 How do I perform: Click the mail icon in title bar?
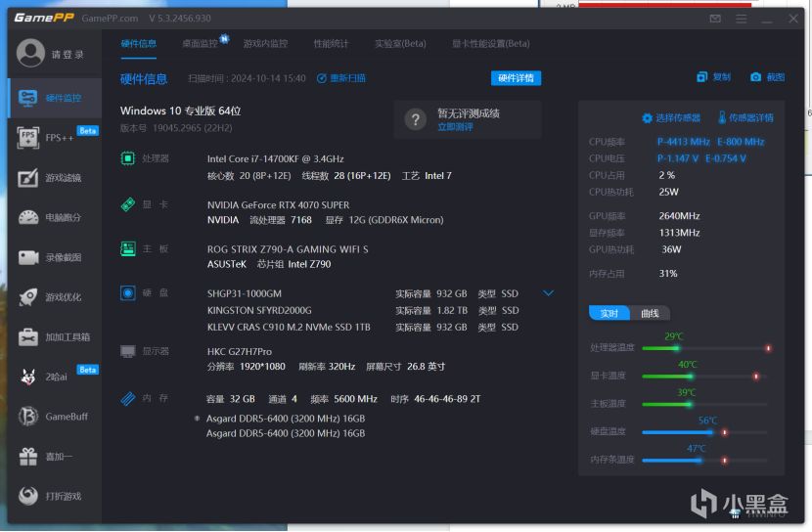click(x=715, y=19)
